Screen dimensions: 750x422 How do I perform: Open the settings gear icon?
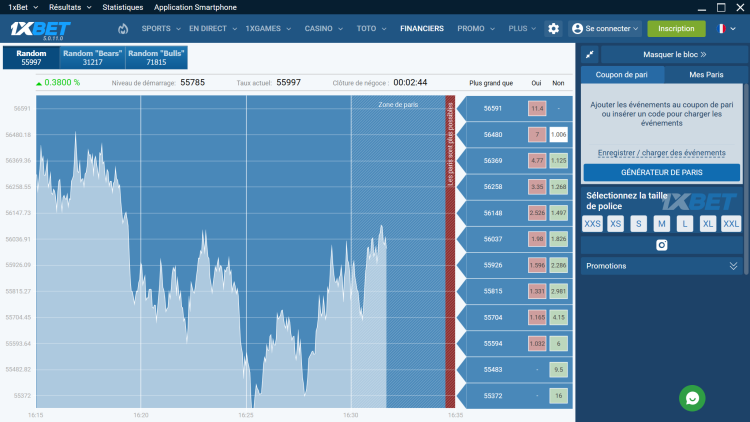tap(553, 29)
